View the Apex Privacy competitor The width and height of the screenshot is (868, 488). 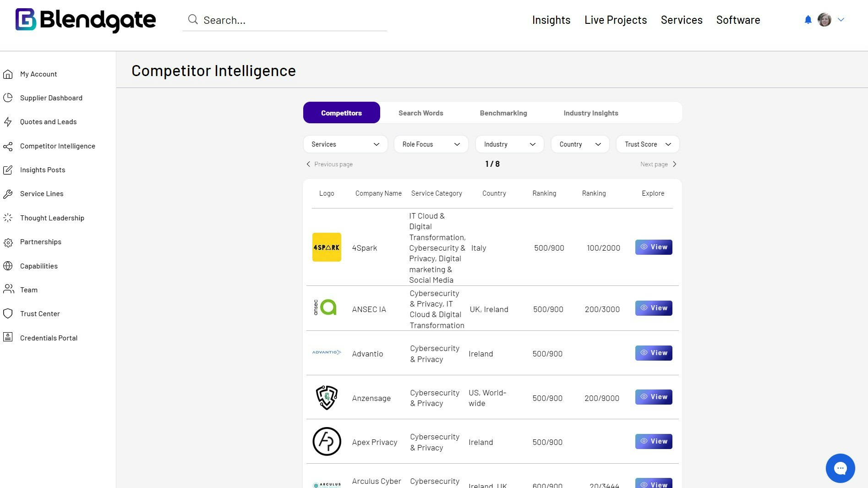[654, 441]
